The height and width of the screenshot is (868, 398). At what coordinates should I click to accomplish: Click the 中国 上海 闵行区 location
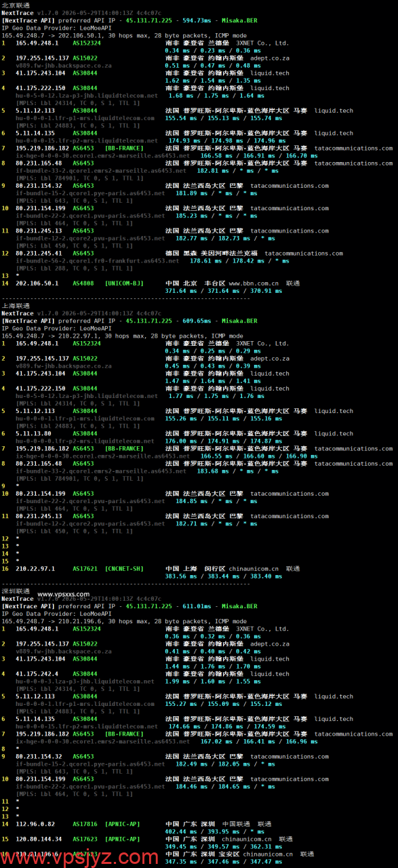[x=195, y=569]
